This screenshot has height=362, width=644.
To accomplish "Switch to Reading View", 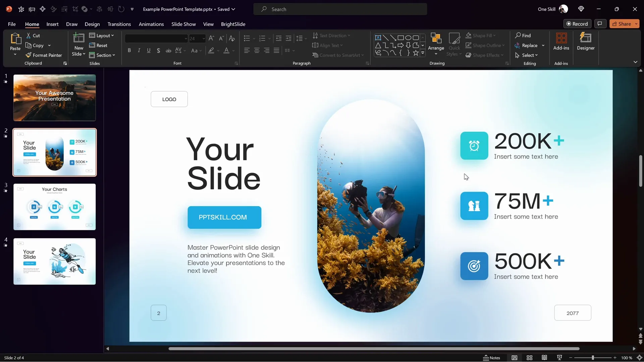I will (x=544, y=358).
